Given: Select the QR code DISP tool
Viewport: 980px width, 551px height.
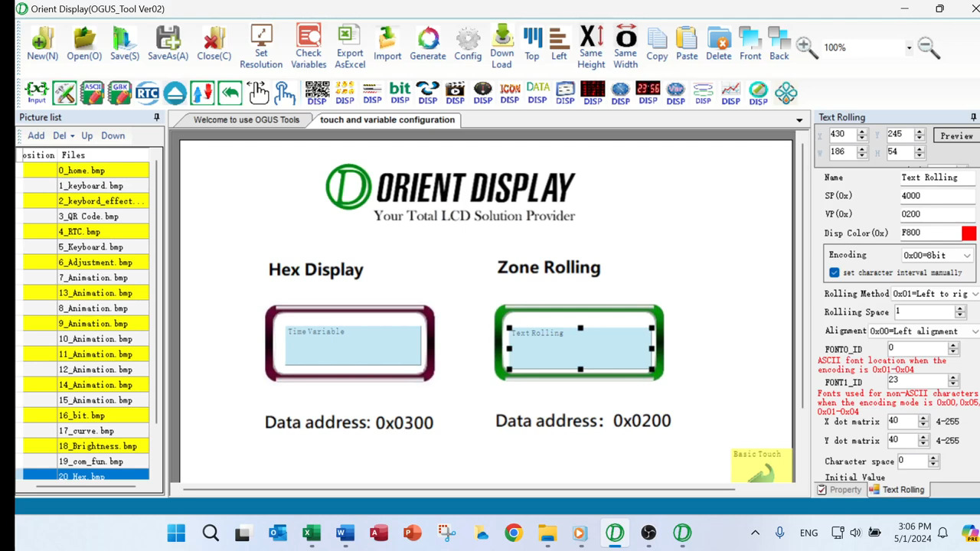Looking at the screenshot, I should (317, 93).
